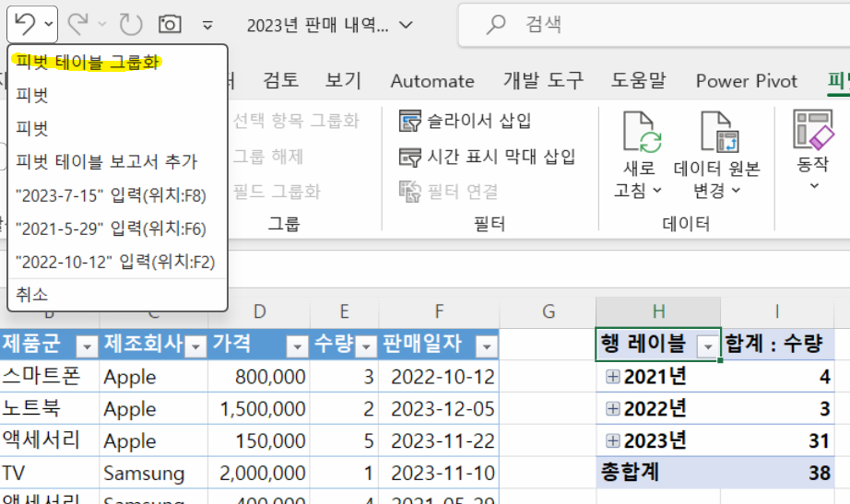Screen dimensions: 850x504
Task: Click cell with price 800,000
Action: point(259,377)
